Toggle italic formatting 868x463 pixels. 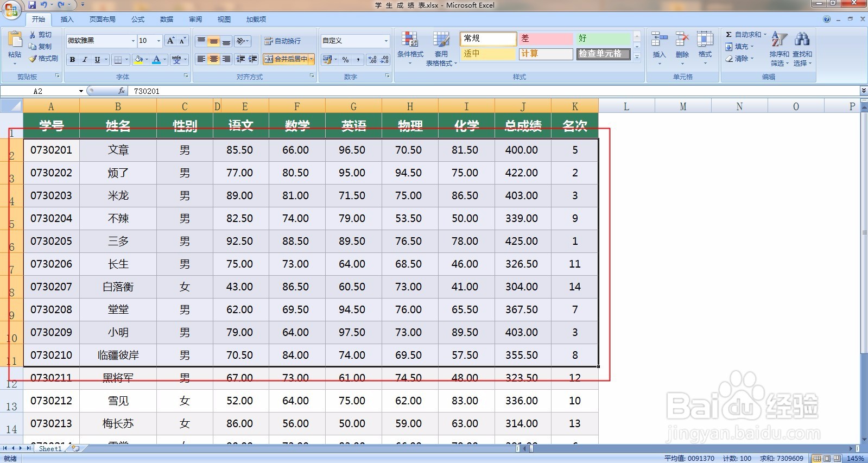(85, 60)
